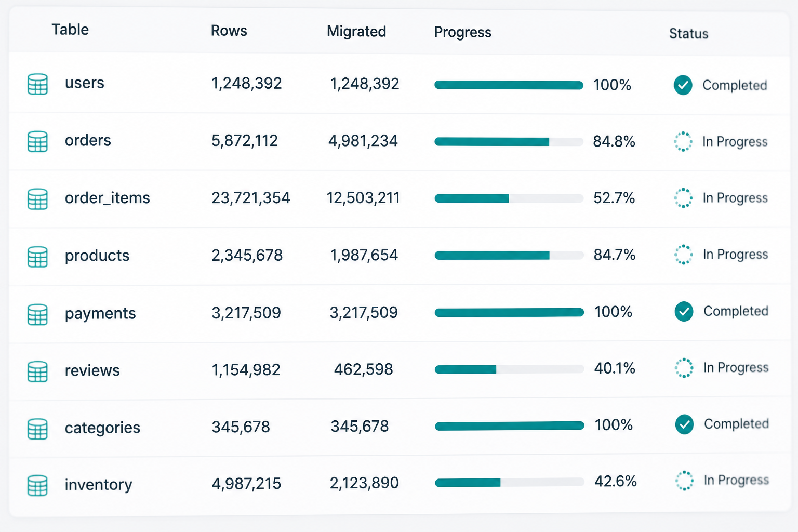The image size is (798, 532).
Task: Click the table icon beside reviews
Action: tap(37, 371)
